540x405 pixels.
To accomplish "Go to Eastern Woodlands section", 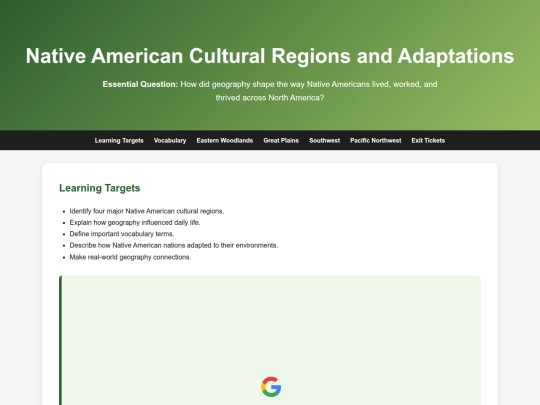I will click(225, 141).
